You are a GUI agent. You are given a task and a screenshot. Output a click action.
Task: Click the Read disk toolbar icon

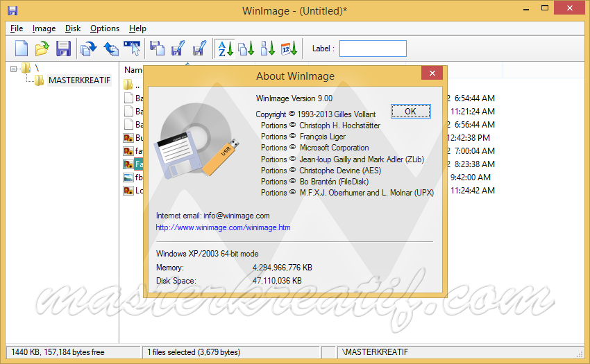(157, 49)
